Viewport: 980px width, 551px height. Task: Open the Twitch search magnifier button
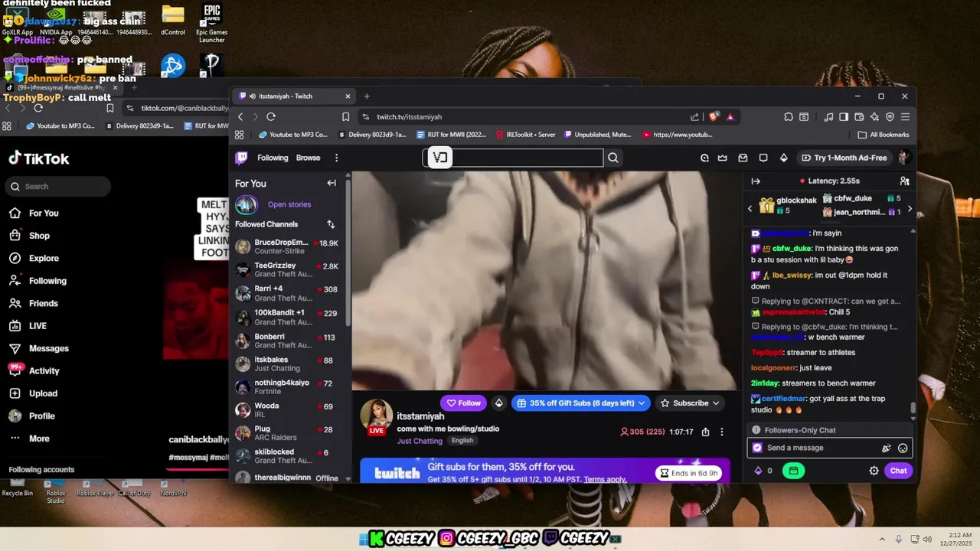click(613, 158)
